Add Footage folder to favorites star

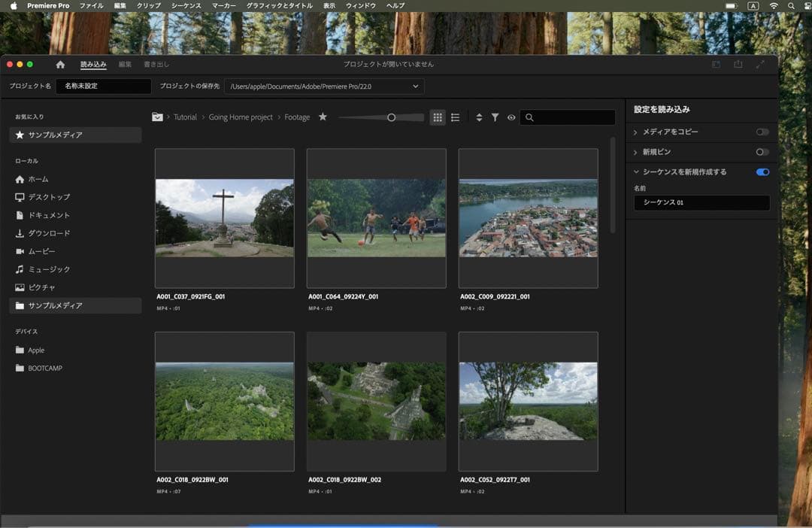[x=323, y=117]
